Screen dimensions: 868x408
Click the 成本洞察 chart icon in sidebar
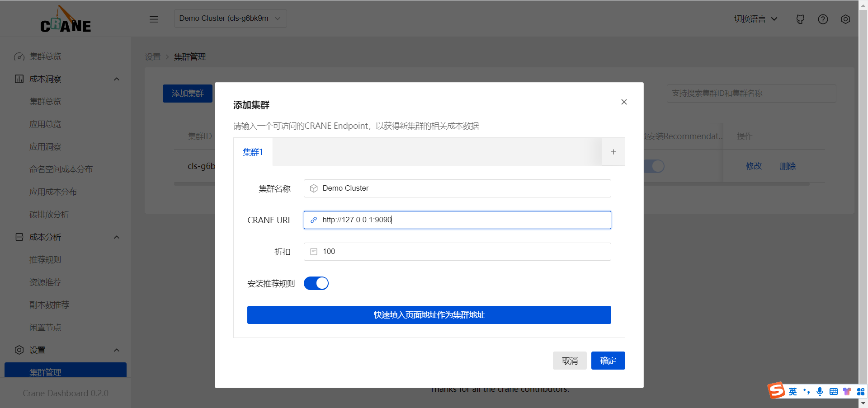coord(19,79)
